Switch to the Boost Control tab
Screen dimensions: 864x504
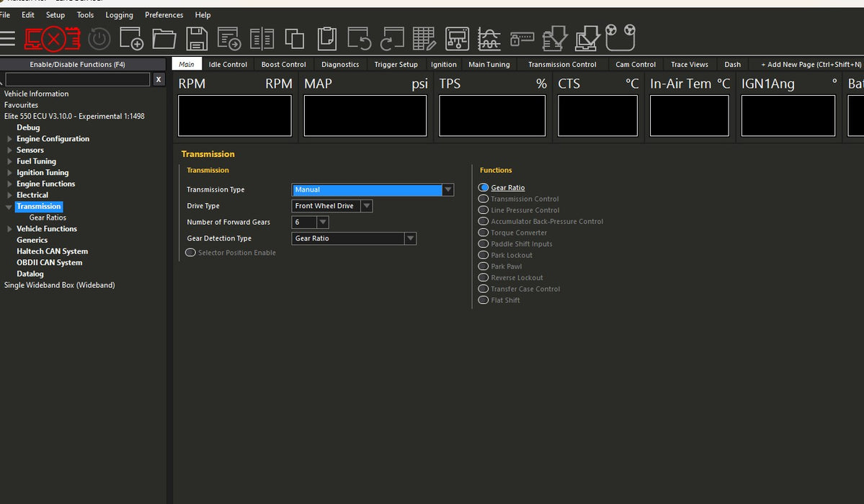[283, 64]
